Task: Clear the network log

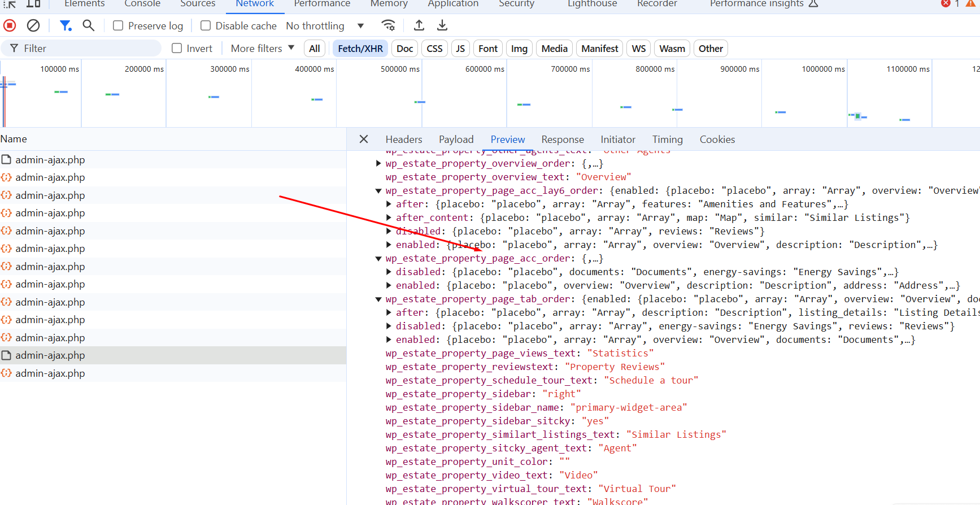Action: pos(33,25)
